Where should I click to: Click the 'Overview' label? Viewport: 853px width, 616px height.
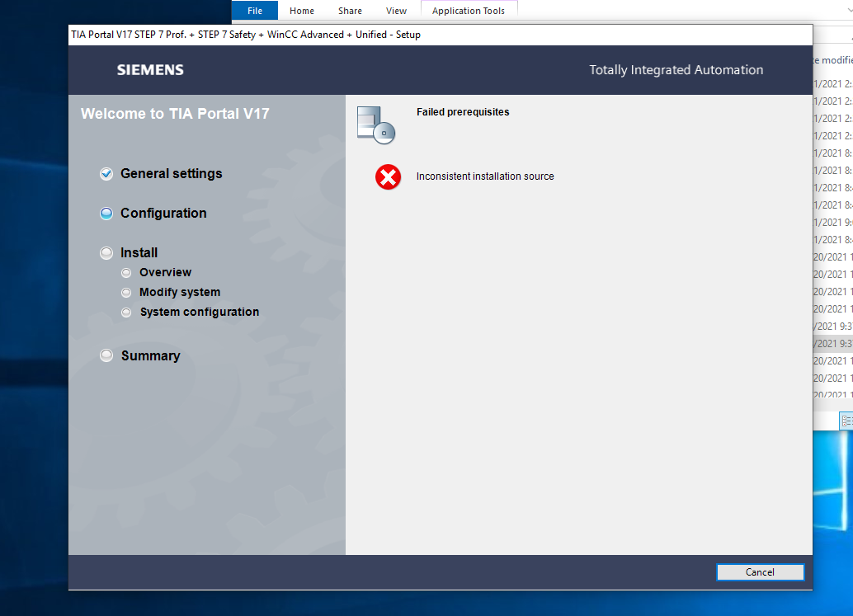165,272
